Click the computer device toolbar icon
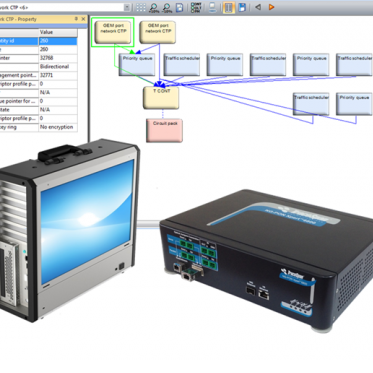This screenshot has height=373, width=373. 212,7
